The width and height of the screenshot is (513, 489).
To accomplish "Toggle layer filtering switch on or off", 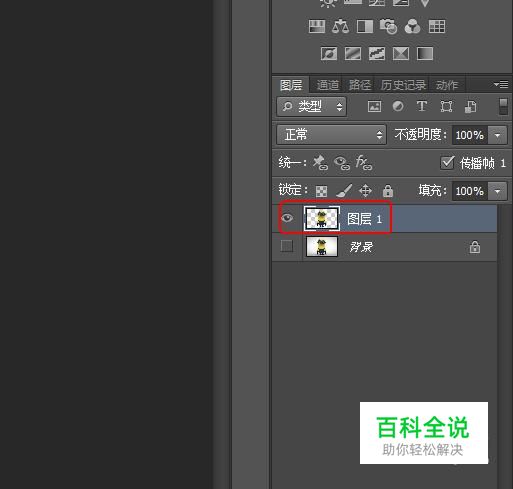I will [x=503, y=107].
